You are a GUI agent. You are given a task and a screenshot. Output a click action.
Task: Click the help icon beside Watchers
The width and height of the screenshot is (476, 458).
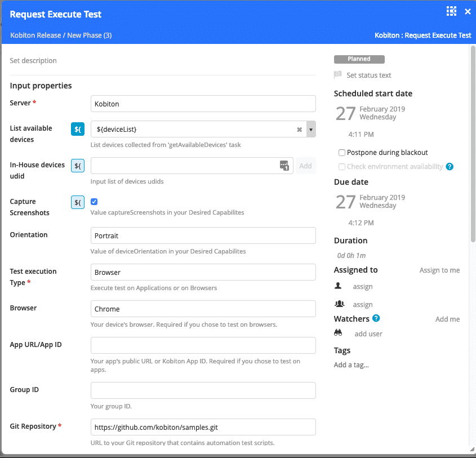pos(376,319)
